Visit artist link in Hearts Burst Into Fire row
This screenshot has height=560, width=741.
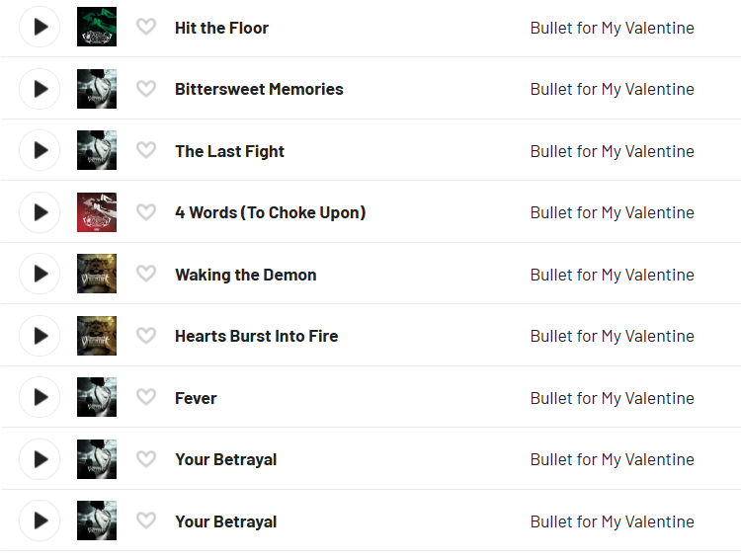click(612, 336)
